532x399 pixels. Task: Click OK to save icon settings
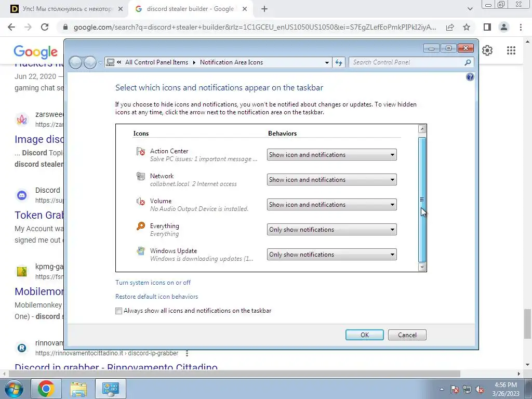point(364,335)
